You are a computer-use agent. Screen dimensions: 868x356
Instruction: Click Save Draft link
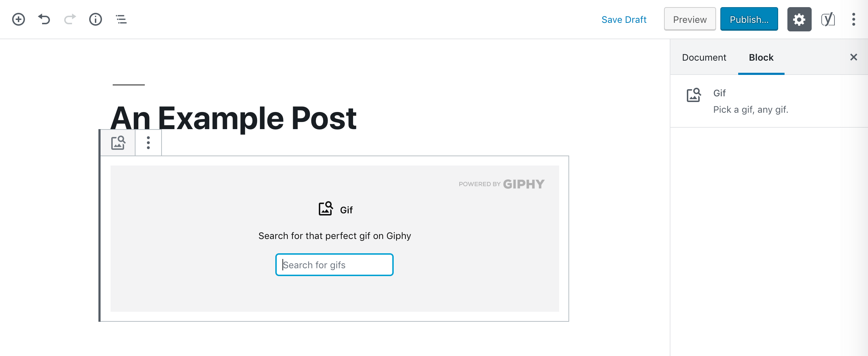pos(624,20)
